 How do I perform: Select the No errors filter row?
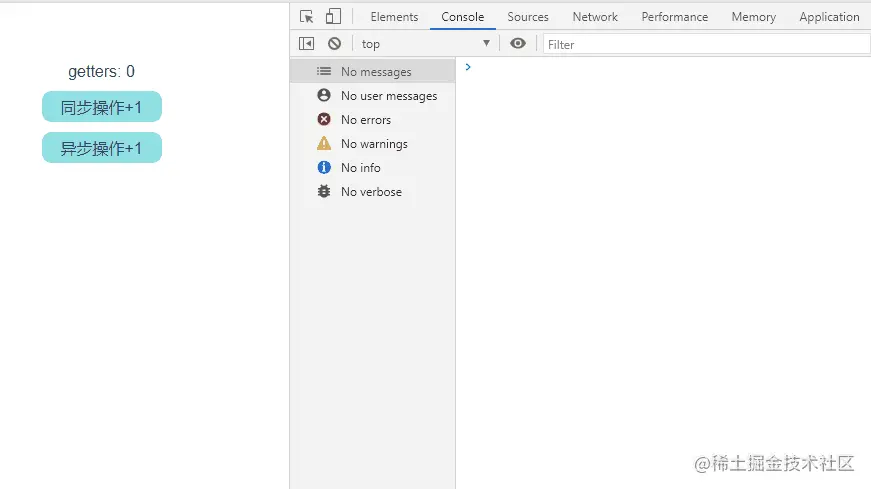coord(373,119)
